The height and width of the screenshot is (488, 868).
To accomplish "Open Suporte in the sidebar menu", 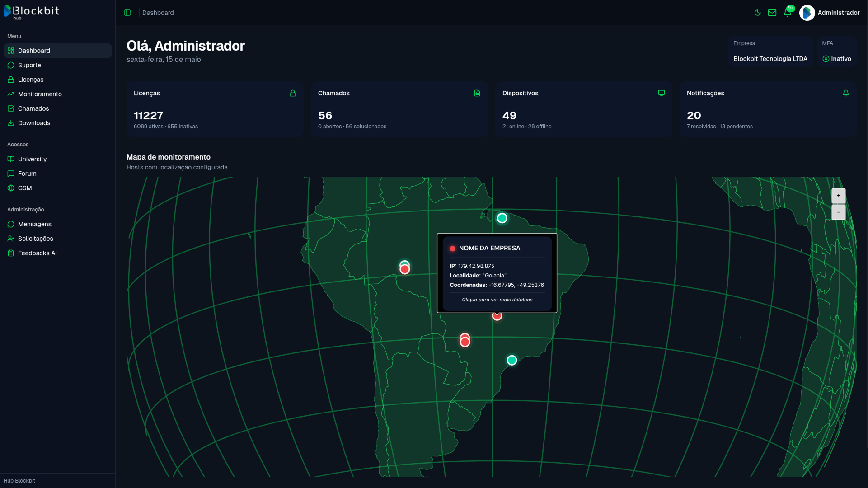I will click(x=57, y=65).
